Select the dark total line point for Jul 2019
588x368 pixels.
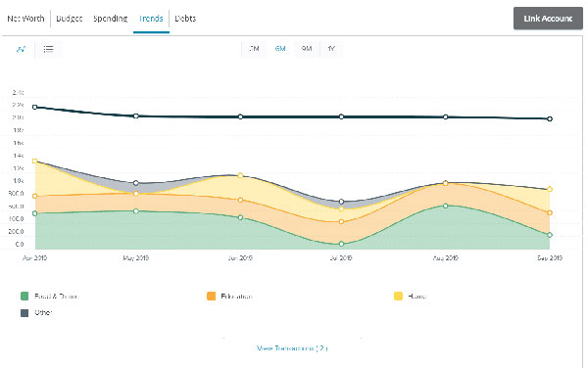341,116
